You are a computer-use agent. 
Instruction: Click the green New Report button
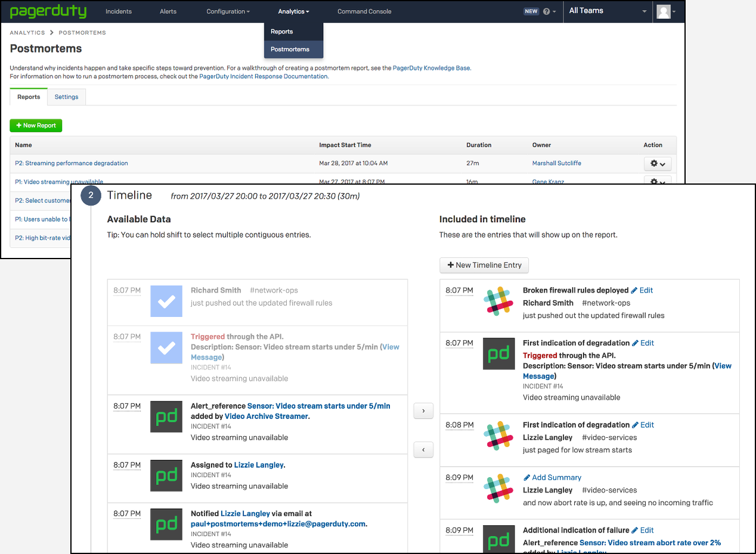point(36,125)
